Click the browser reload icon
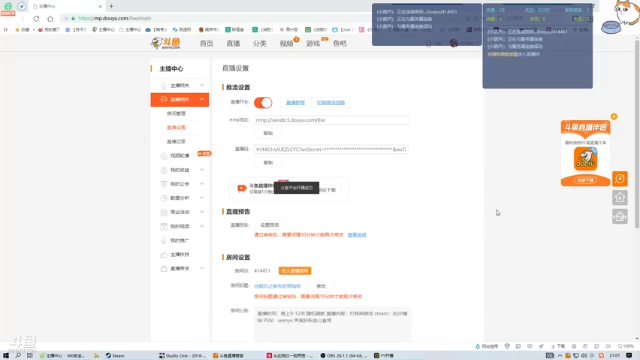The image size is (640, 360). pyautogui.click(x=36, y=18)
